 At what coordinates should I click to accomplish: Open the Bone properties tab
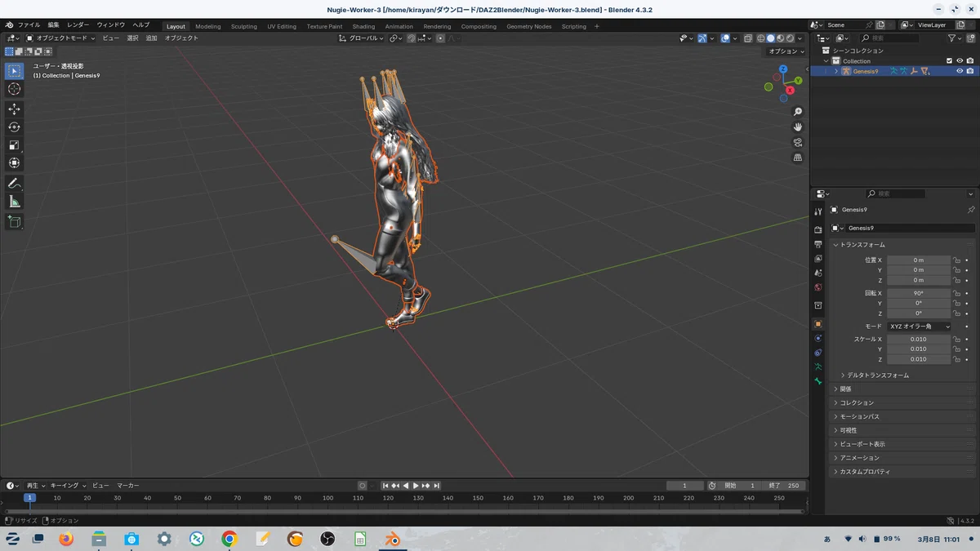coord(817,381)
